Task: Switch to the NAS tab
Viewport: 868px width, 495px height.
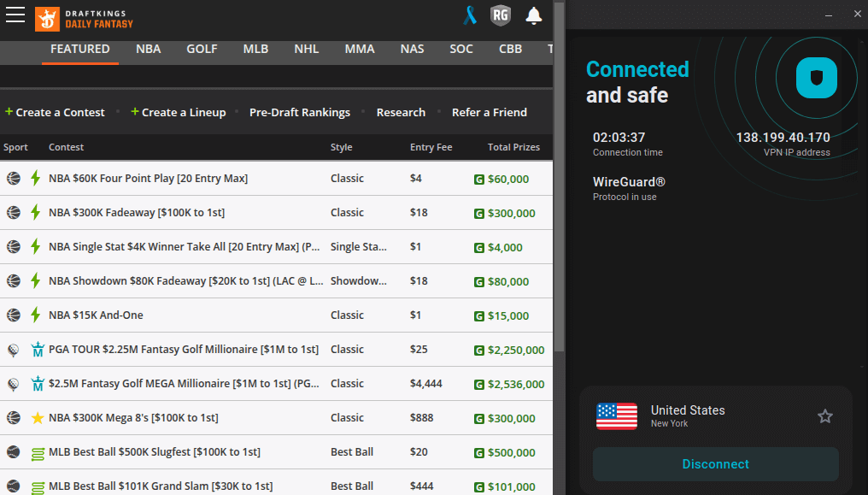Action: pyautogui.click(x=413, y=50)
